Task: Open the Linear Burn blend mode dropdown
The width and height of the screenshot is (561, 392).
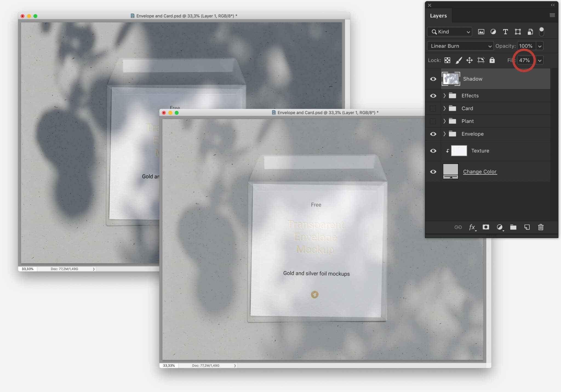Action: [460, 46]
